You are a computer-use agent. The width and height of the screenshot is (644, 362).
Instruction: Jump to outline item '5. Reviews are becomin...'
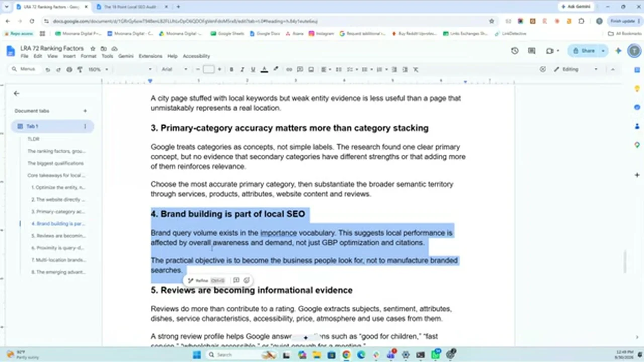pos(58,236)
